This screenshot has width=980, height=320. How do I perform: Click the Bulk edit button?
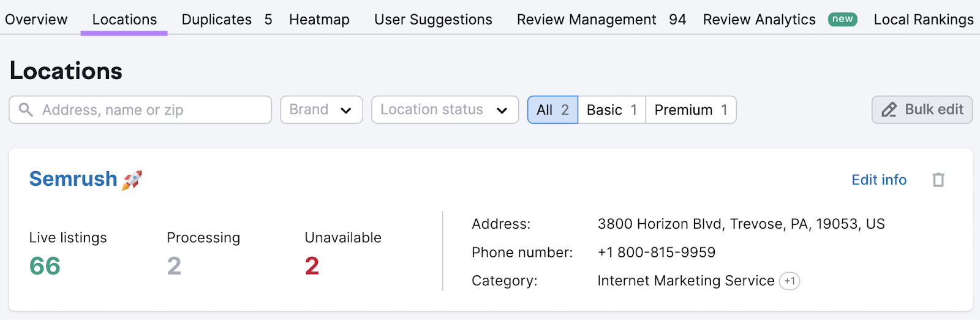922,110
